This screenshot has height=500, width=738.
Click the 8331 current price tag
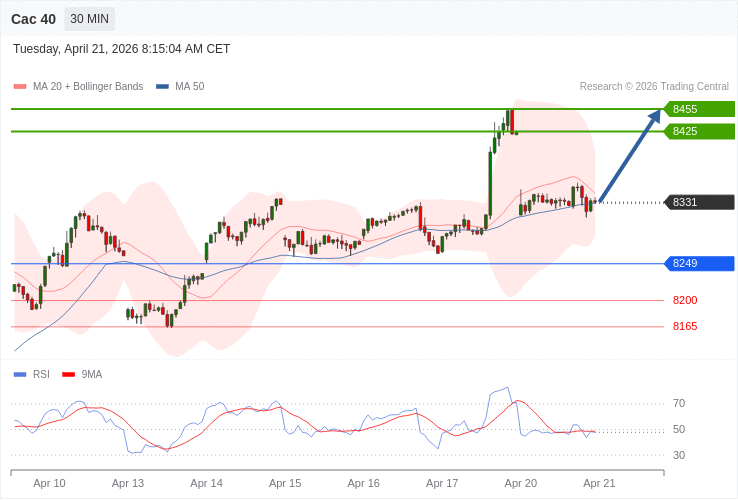click(x=698, y=202)
